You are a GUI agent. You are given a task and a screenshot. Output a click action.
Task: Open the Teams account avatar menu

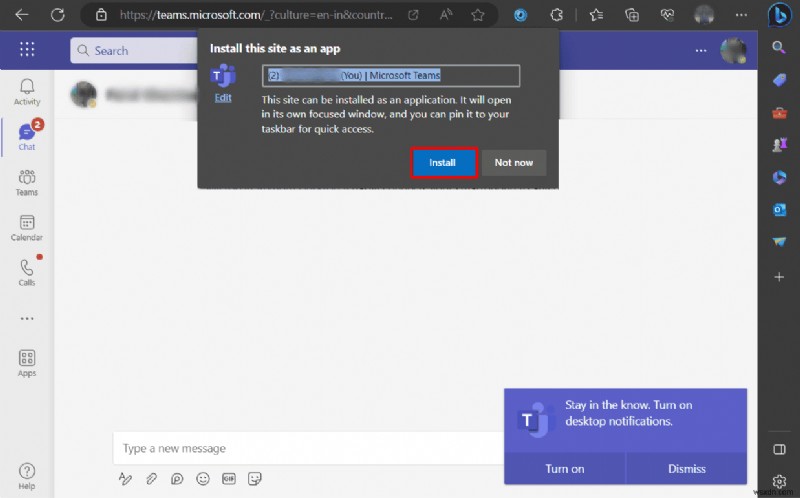click(733, 51)
